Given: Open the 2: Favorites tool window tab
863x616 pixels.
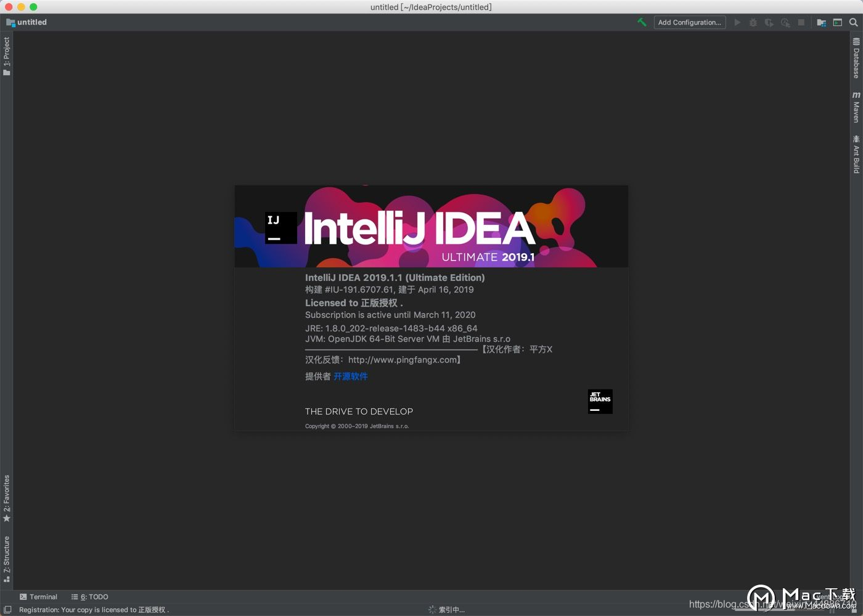Looking at the screenshot, I should [6, 498].
